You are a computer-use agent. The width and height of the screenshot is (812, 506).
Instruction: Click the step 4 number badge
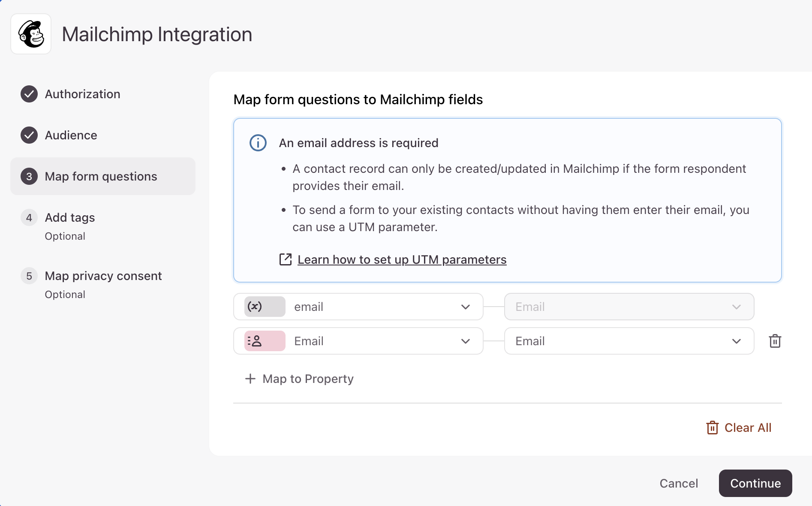coord(29,217)
